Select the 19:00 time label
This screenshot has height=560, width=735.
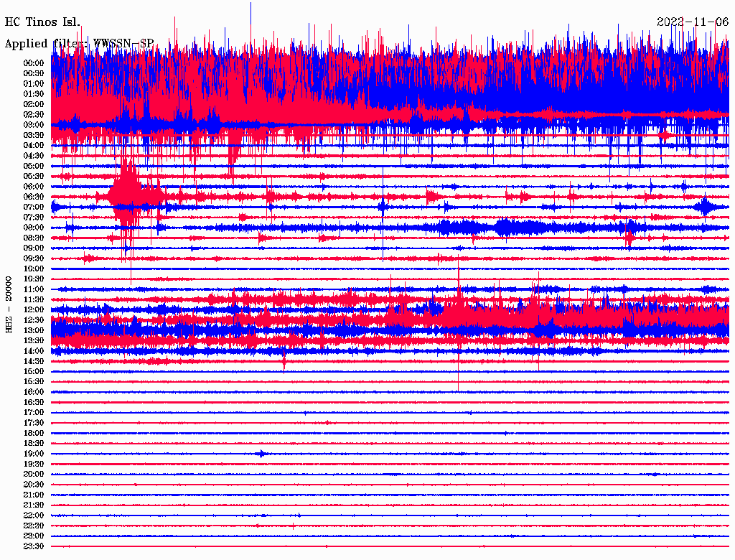(34, 454)
